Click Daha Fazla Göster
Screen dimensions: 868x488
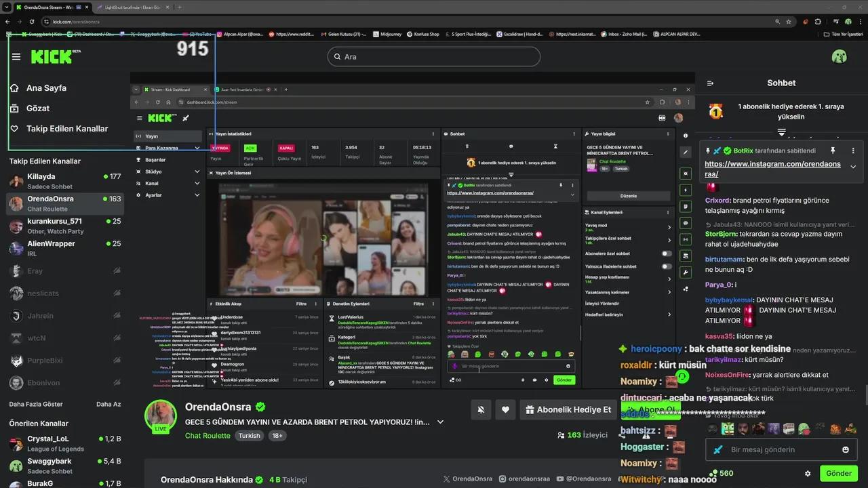36,404
